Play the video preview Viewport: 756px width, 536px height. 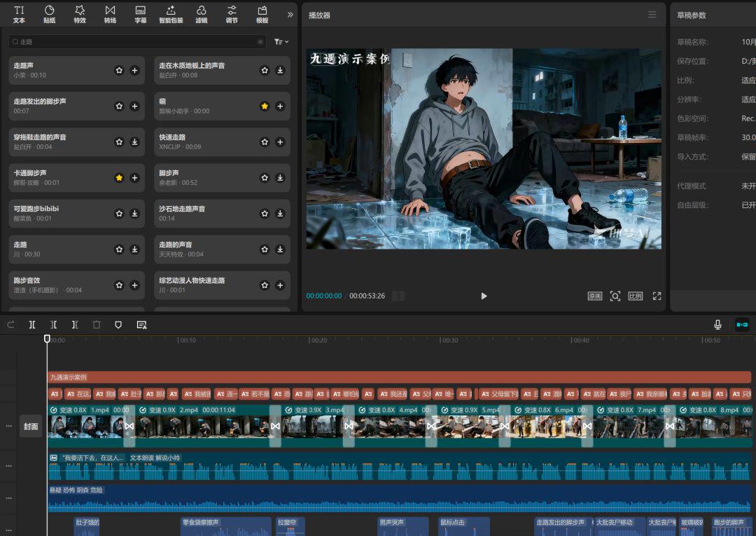(484, 296)
